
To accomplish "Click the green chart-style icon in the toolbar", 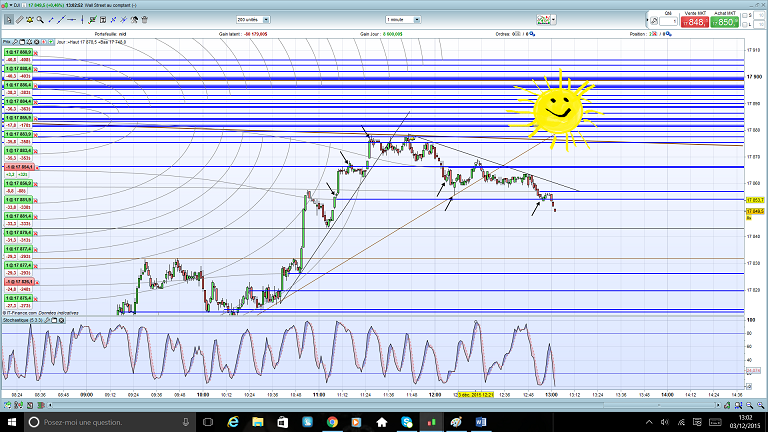I will (x=543, y=19).
